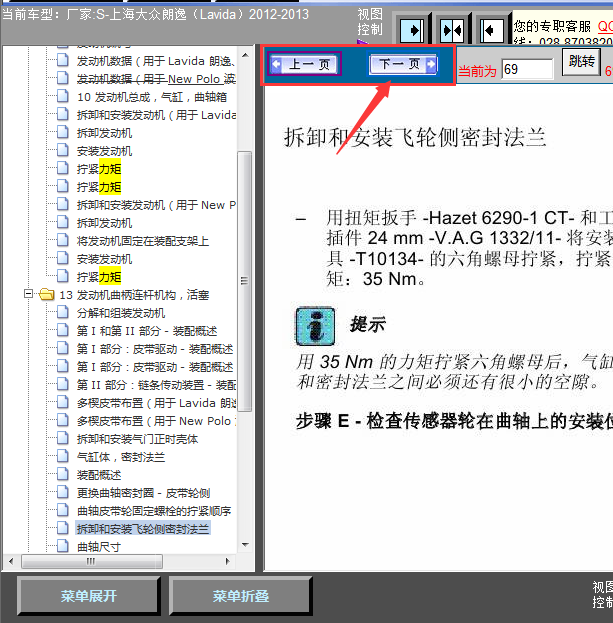Click the heading 拆卸和安装飞轮侧密封法兰 in document
613x623 pixels.
pos(415,138)
